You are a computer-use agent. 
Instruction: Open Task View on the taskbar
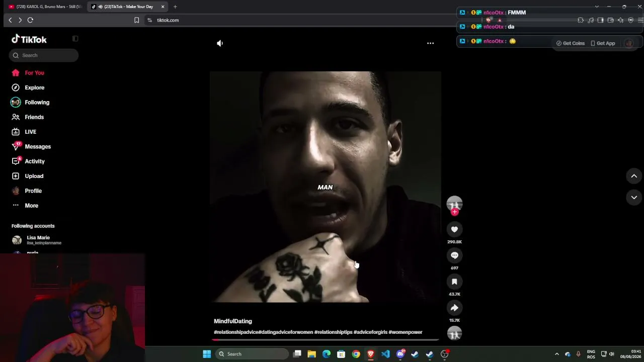click(297, 354)
